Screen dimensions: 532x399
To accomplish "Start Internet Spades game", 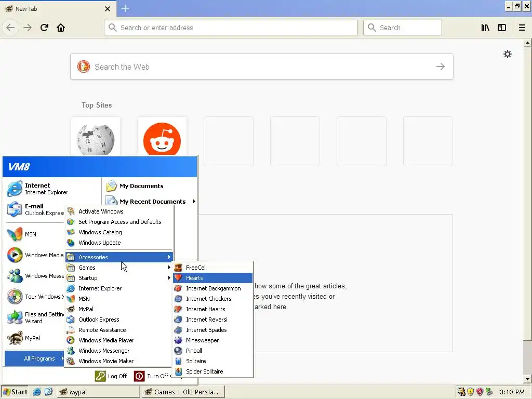I will click(213, 330).
